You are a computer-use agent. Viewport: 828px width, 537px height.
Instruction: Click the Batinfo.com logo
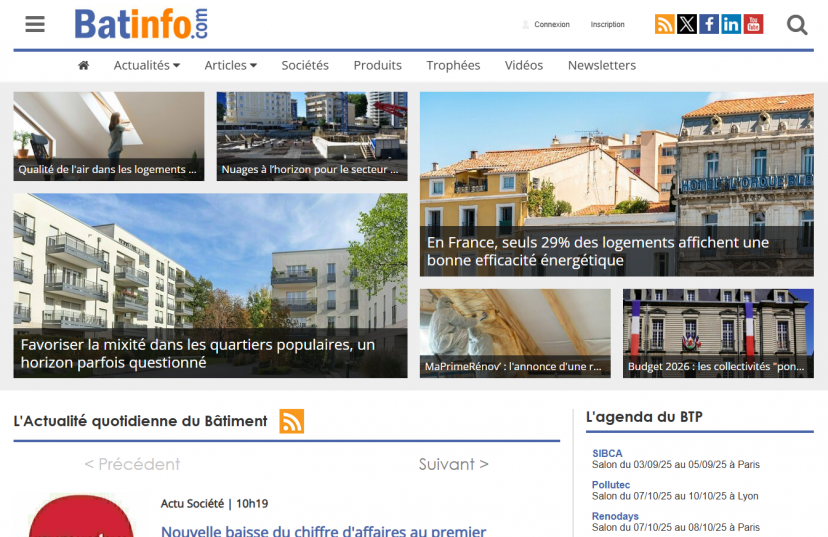(141, 24)
